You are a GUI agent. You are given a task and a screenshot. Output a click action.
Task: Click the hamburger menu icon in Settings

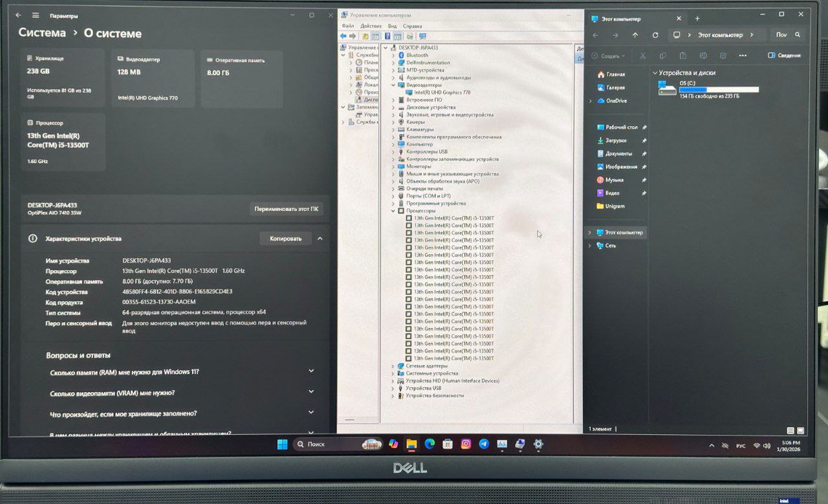point(36,16)
